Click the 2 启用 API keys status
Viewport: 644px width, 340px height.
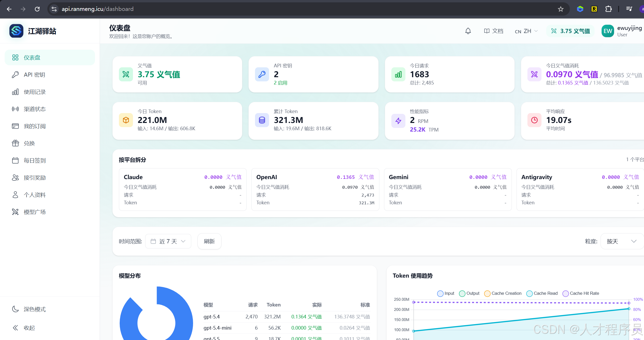click(280, 83)
